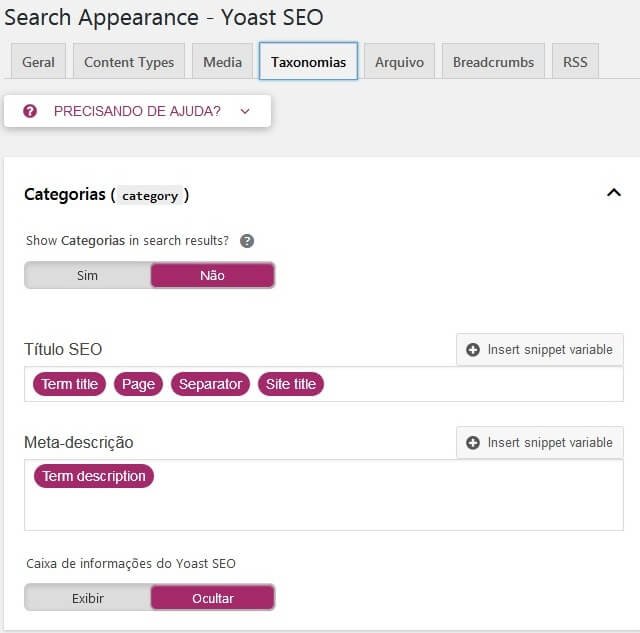This screenshot has height=633, width=640.
Task: Switch to the Content Types tab
Action: 129,62
